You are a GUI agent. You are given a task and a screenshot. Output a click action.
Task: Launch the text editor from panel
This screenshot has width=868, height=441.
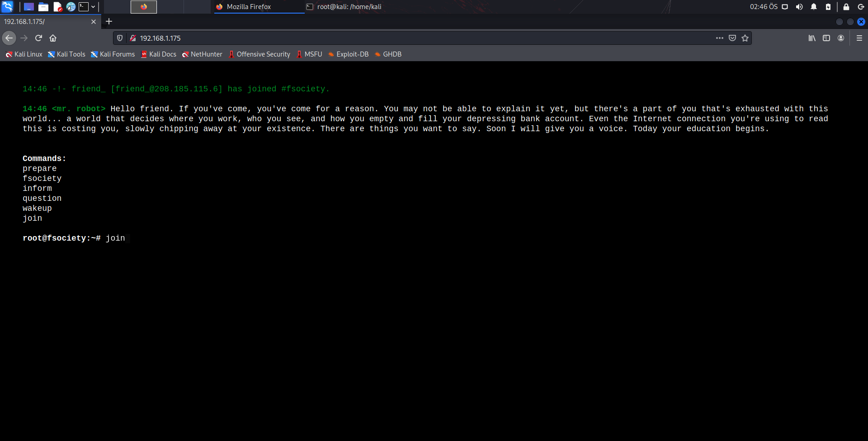(x=57, y=7)
